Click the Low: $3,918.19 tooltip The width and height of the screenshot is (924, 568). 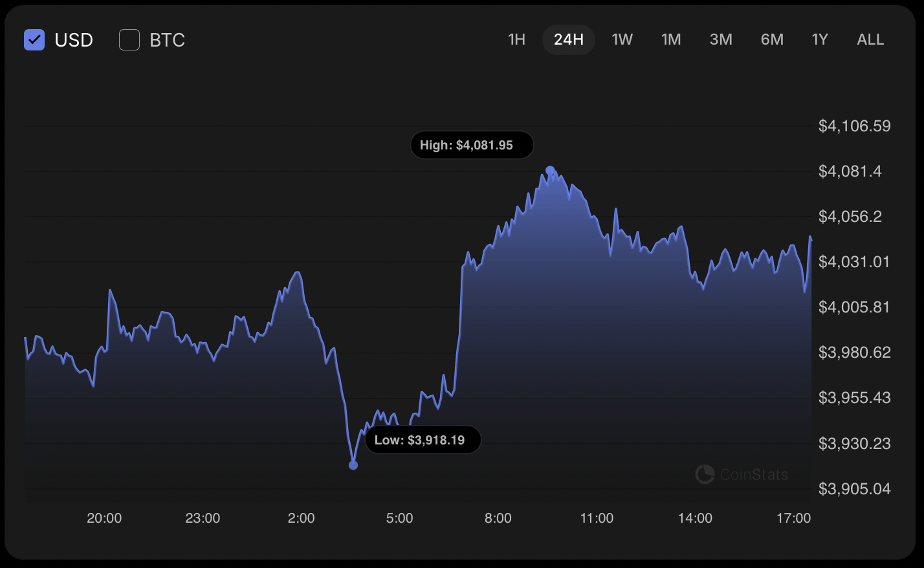tap(423, 440)
